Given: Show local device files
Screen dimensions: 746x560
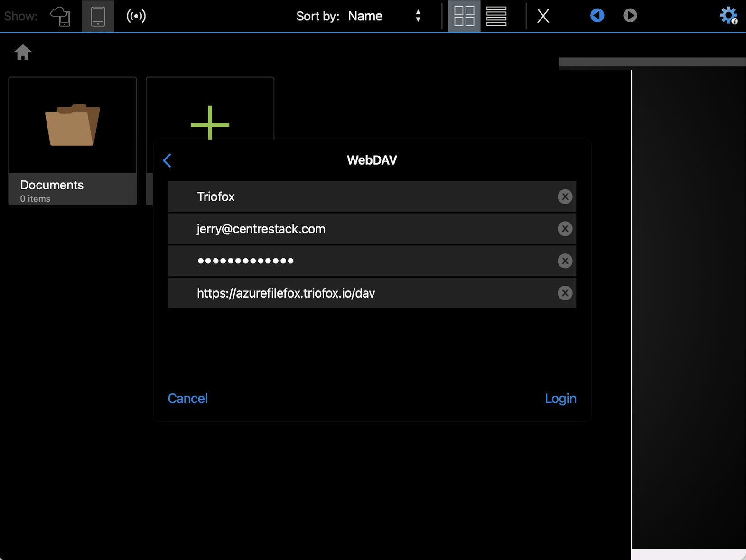Looking at the screenshot, I should click(x=98, y=16).
